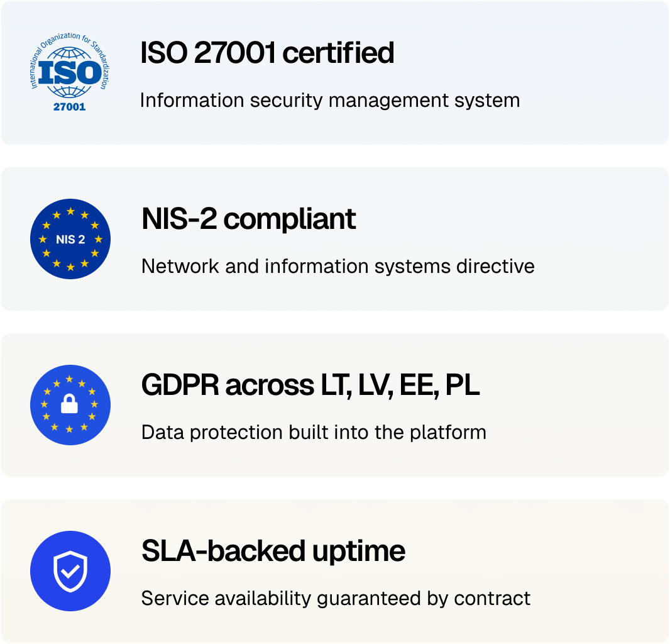The image size is (670, 644).
Task: Click the 'NIS 2' text inside badge
Action: coord(70,240)
